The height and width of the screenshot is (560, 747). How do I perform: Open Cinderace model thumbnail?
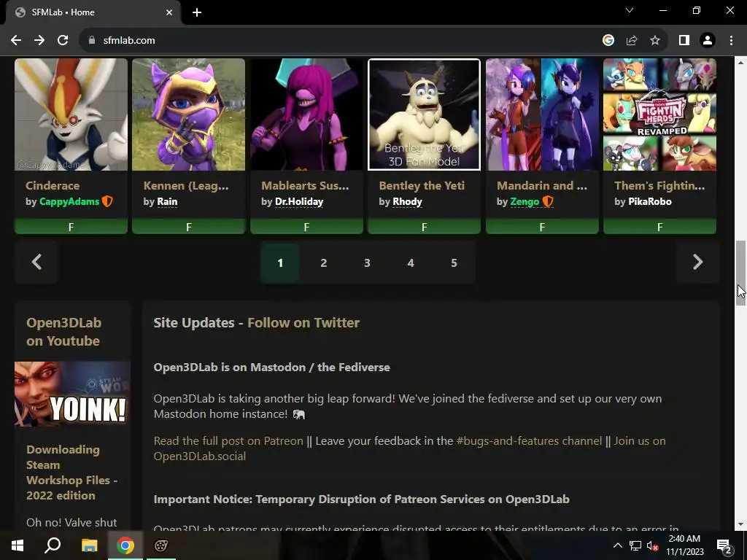pyautogui.click(x=71, y=114)
